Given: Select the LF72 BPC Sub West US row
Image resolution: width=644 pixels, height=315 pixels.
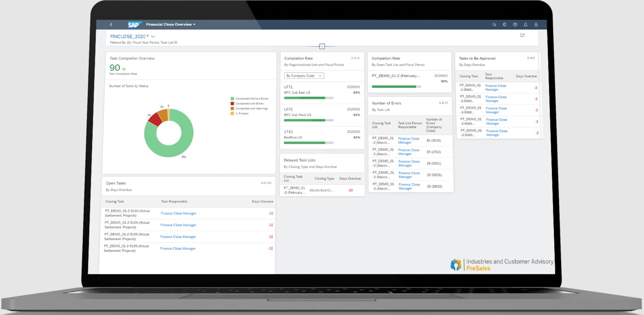Looking at the screenshot, I should click(x=322, y=115).
